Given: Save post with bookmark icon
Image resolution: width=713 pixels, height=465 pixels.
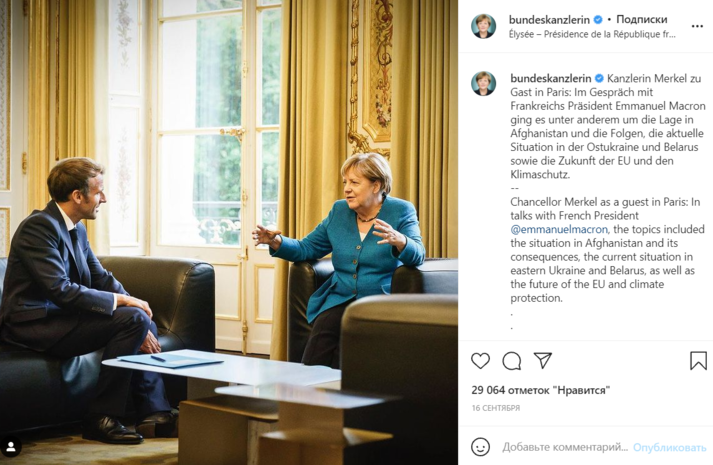Looking at the screenshot, I should pyautogui.click(x=698, y=360).
